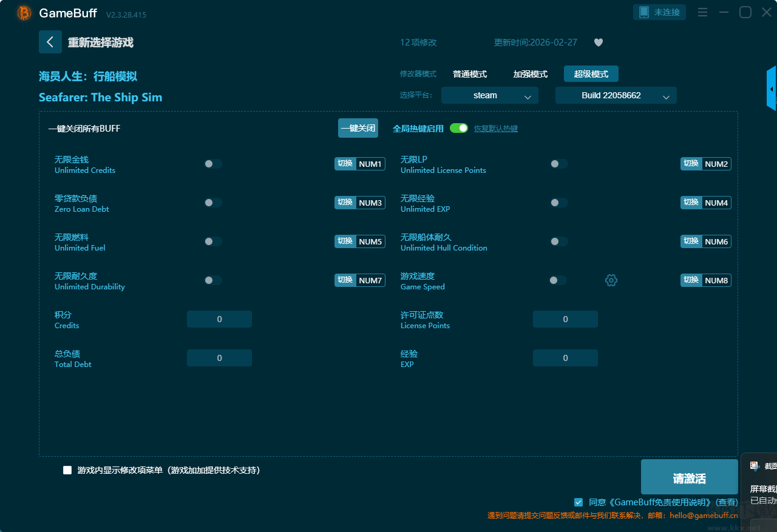Click the 未连接 connection status button
Image resolution: width=777 pixels, height=532 pixels.
tap(660, 12)
